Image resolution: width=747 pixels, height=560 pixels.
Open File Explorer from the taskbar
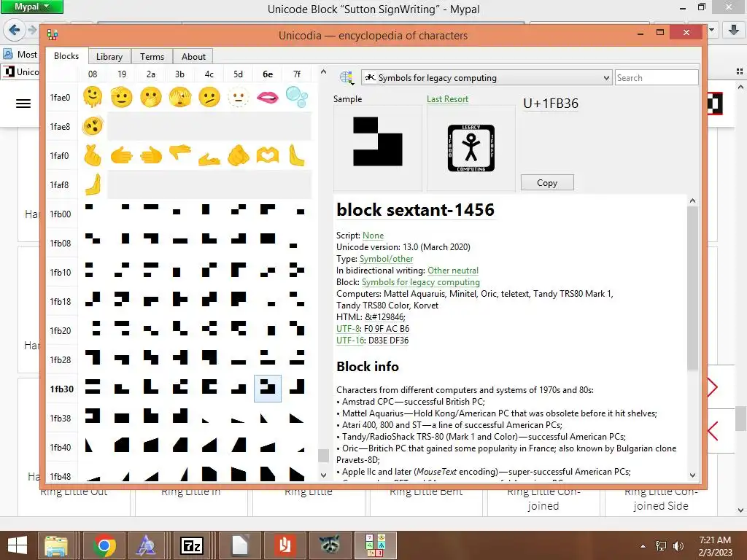click(x=56, y=545)
